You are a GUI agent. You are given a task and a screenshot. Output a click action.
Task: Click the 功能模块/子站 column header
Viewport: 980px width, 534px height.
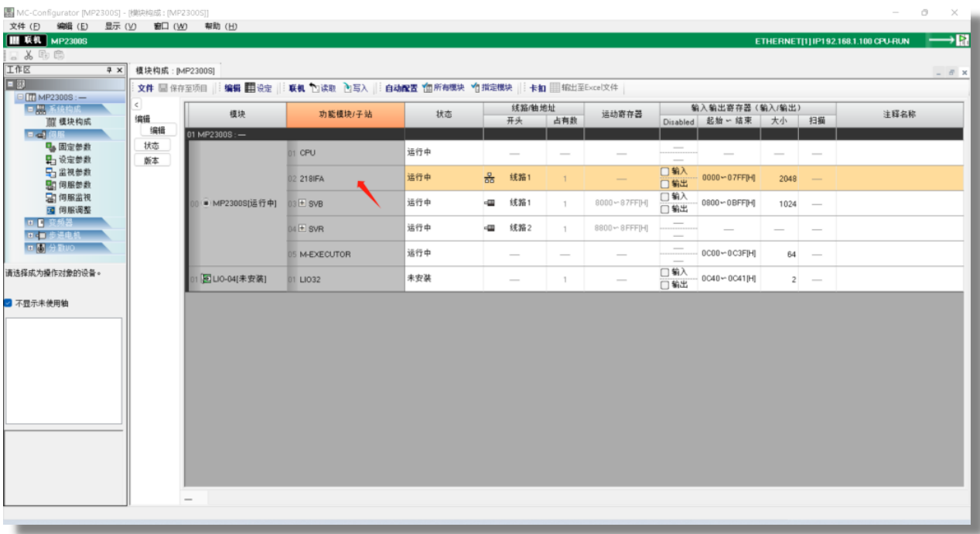pyautogui.click(x=345, y=115)
